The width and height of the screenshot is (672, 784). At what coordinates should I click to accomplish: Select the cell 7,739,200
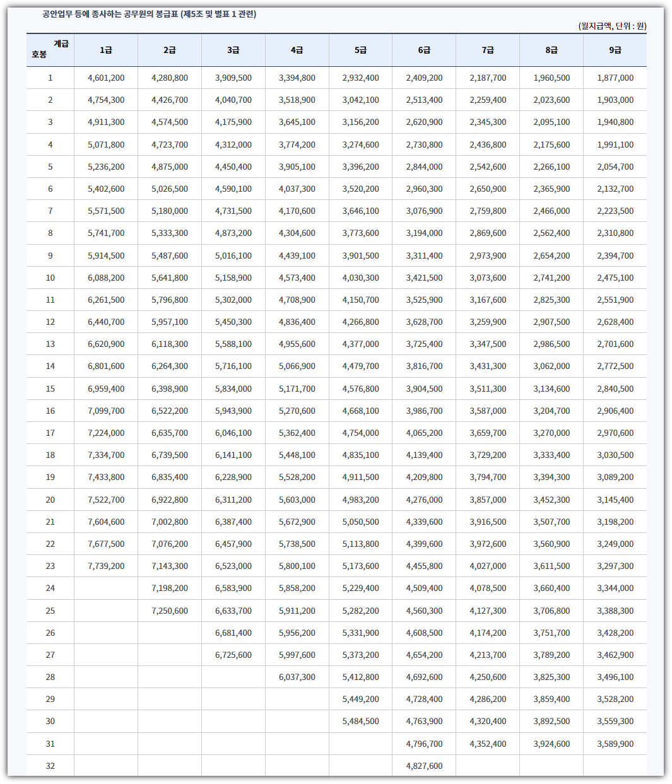106,566
